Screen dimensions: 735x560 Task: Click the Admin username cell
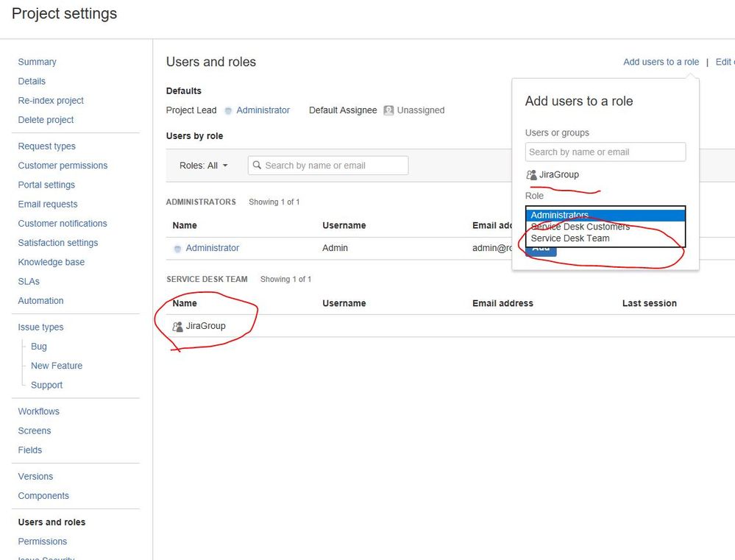coord(335,248)
